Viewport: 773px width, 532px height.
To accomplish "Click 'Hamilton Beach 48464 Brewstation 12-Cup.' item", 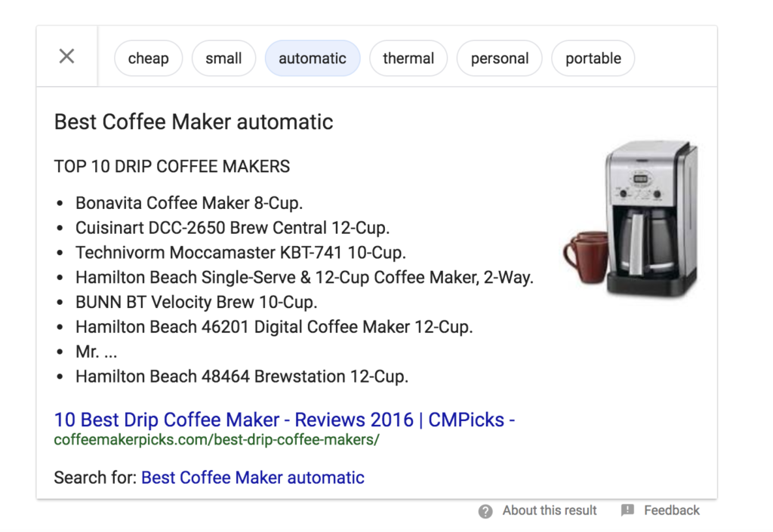I will pos(242,377).
